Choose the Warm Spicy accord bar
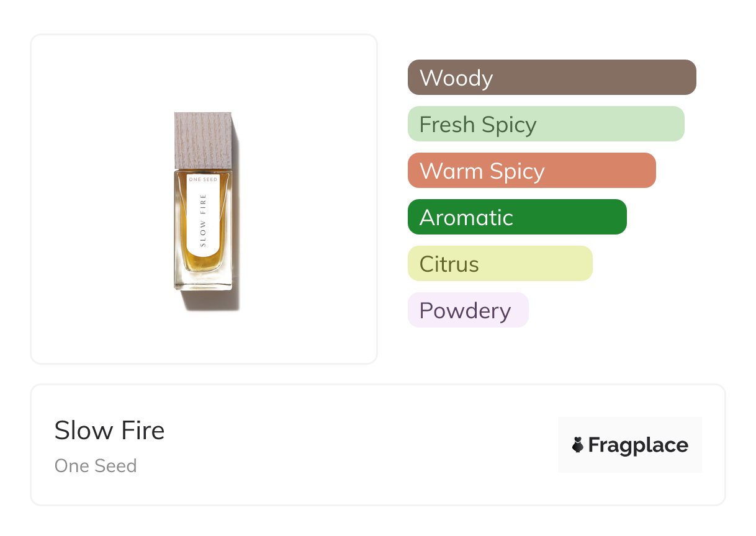The height and width of the screenshot is (536, 756). tap(531, 171)
